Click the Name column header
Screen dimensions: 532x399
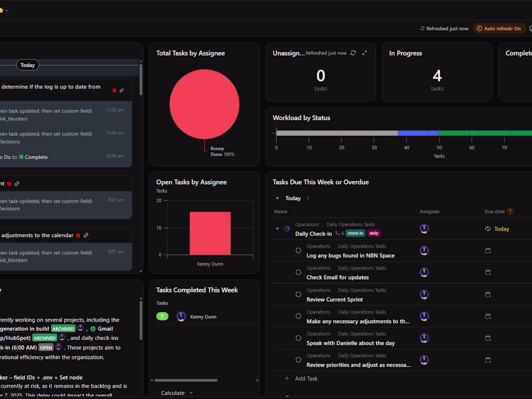coord(281,211)
